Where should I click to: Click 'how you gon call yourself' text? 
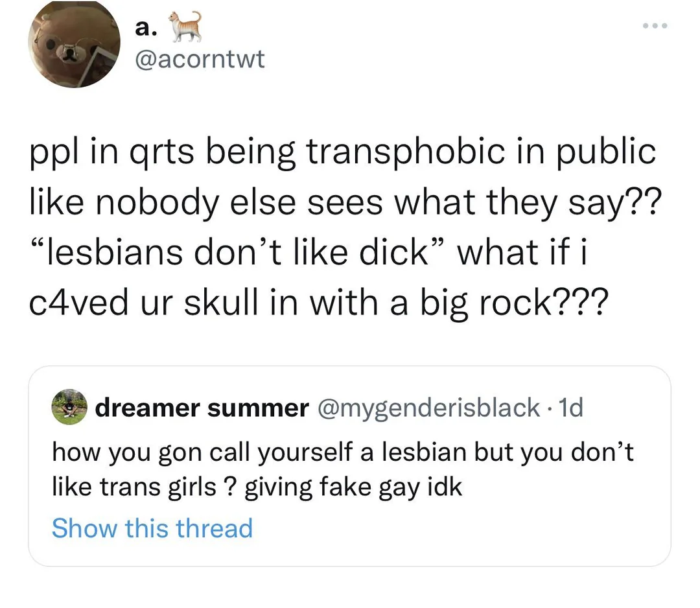[202, 452]
